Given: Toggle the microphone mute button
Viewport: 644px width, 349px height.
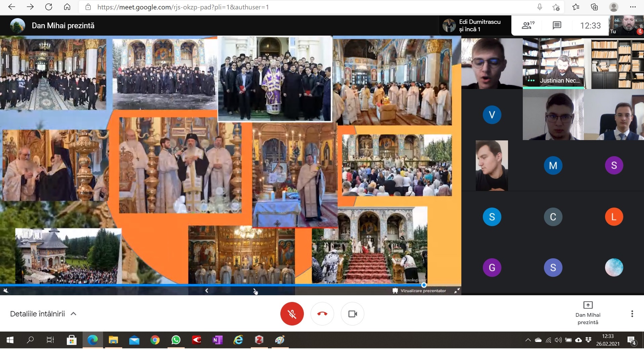Looking at the screenshot, I should coord(292,314).
